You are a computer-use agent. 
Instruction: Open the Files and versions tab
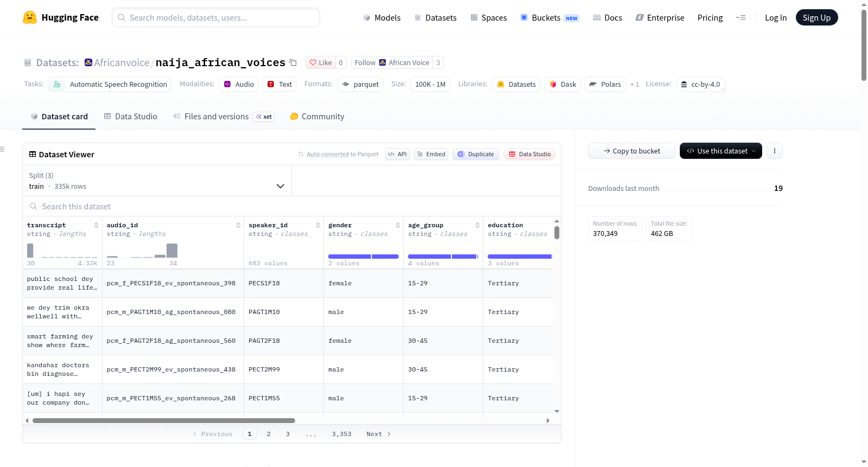(224, 116)
